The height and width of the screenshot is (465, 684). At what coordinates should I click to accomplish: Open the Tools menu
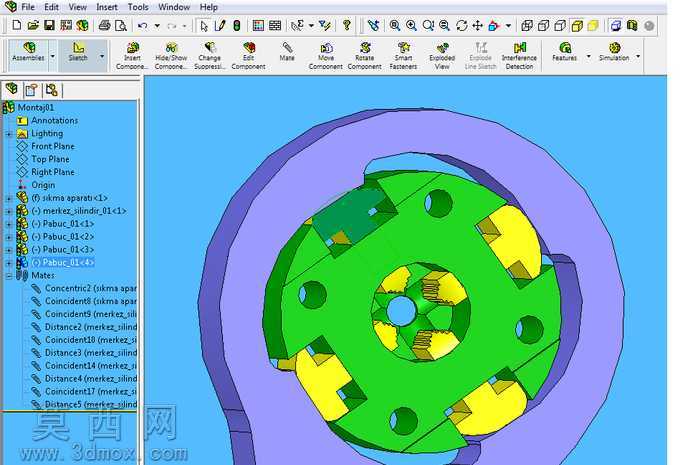(x=138, y=7)
